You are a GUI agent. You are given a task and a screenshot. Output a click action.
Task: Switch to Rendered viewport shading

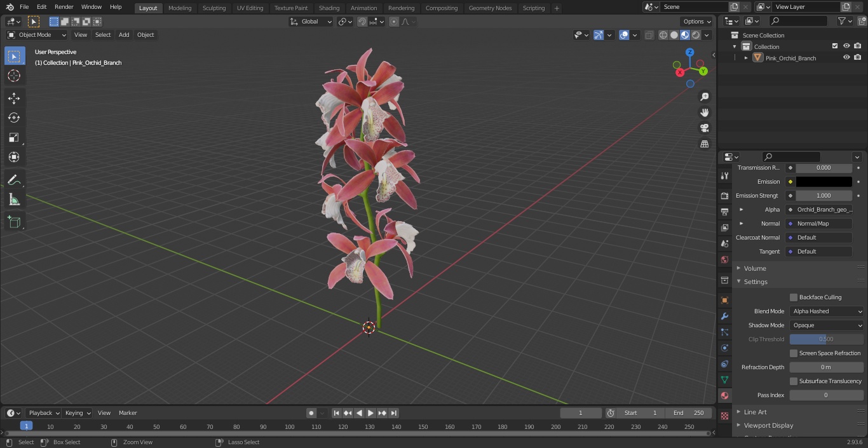(x=696, y=35)
